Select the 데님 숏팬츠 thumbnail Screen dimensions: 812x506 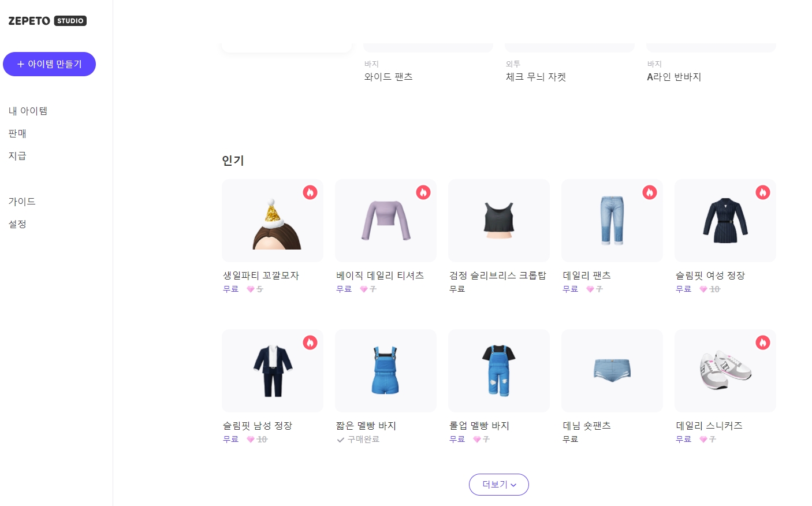[612, 371]
